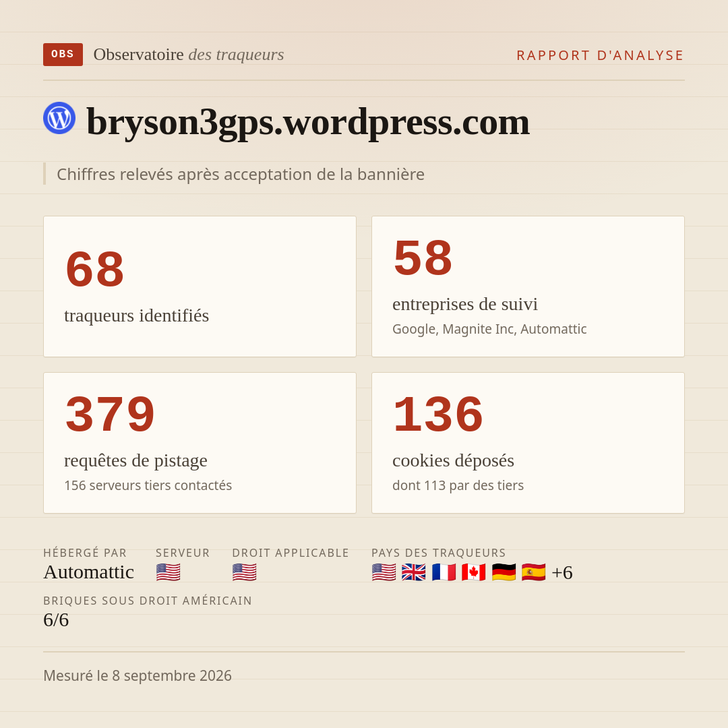
Task: Click the label requêtes de pistage
Action: pyautogui.click(x=135, y=460)
